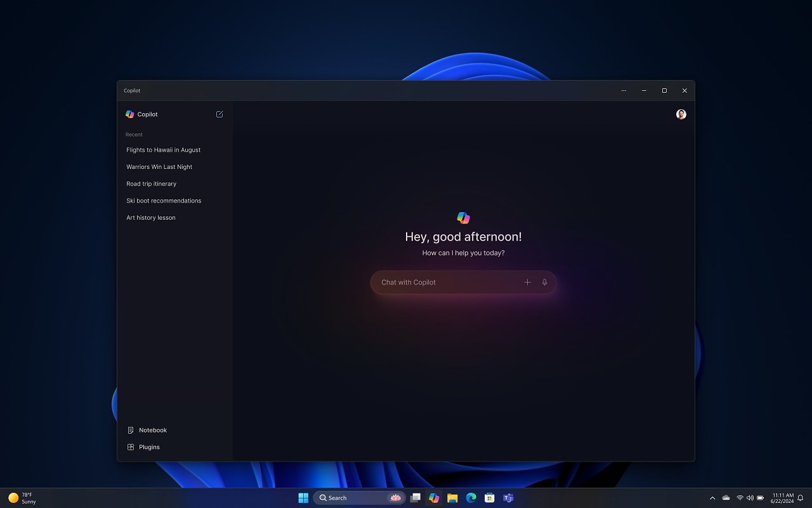Open Art history lesson chat
This screenshot has width=812, height=508.
coord(151,218)
